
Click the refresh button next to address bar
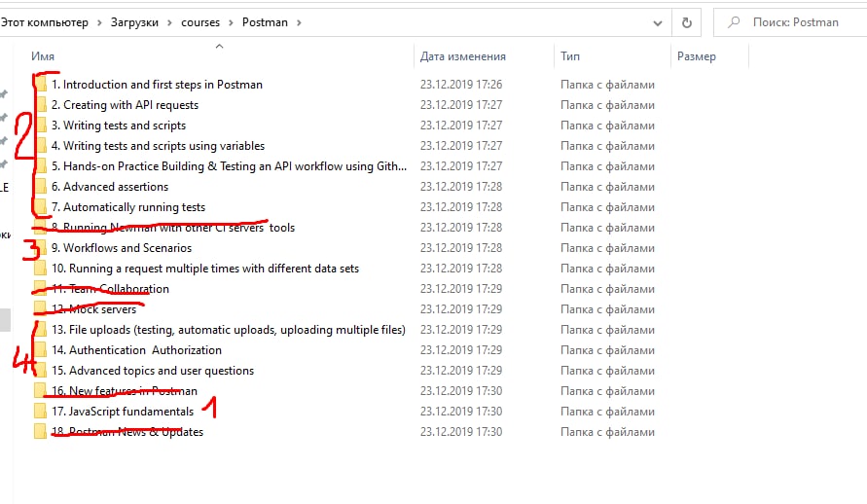point(687,22)
